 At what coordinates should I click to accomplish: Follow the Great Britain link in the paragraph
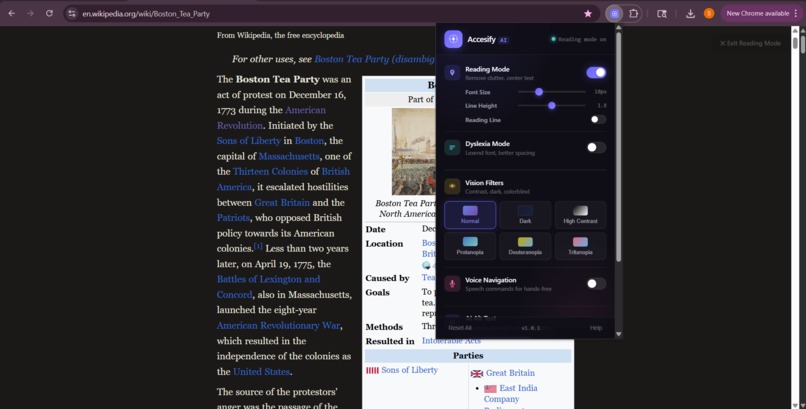282,202
